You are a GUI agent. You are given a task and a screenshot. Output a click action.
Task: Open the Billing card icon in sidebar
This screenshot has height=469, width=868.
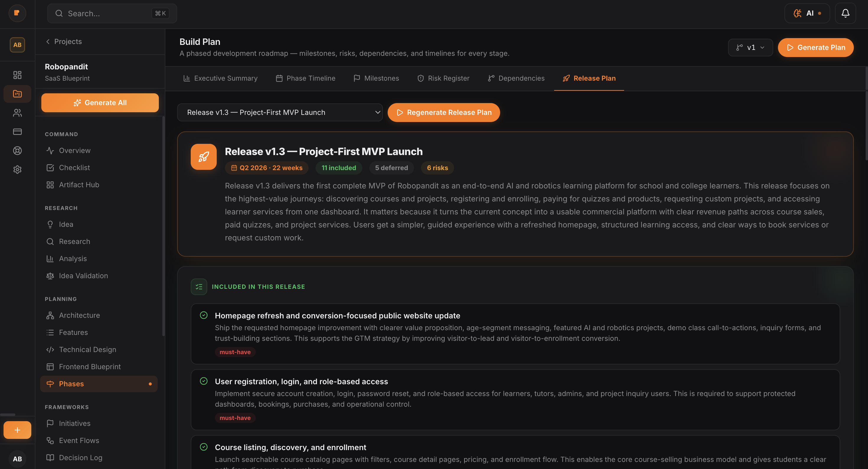17,131
